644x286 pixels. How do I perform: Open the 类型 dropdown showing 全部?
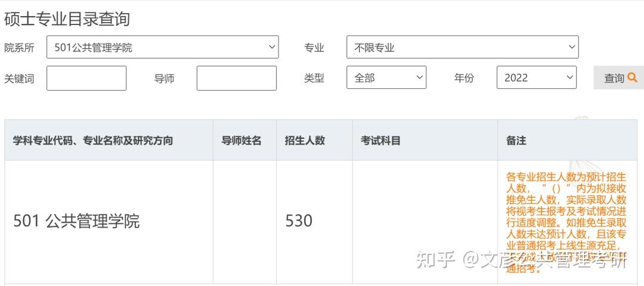pyautogui.click(x=386, y=77)
